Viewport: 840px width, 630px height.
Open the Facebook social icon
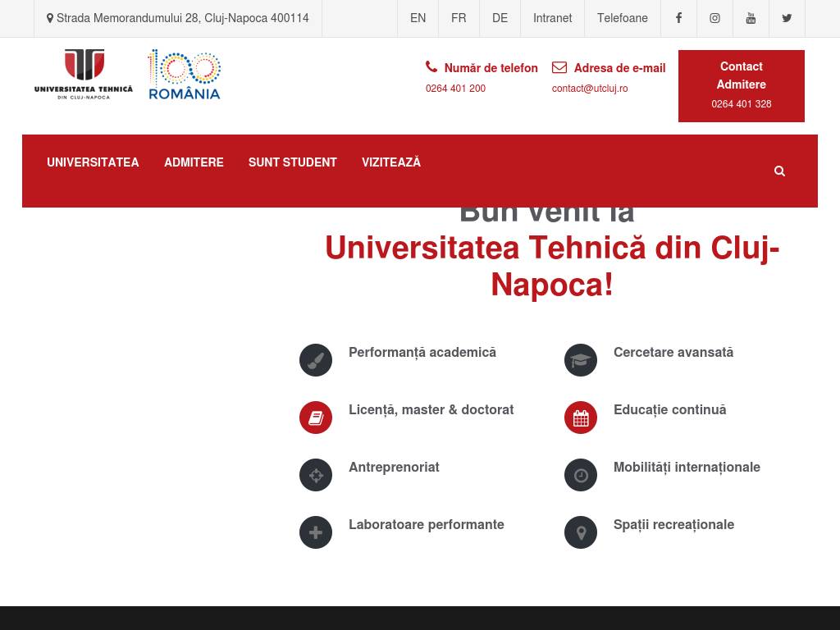pos(678,18)
